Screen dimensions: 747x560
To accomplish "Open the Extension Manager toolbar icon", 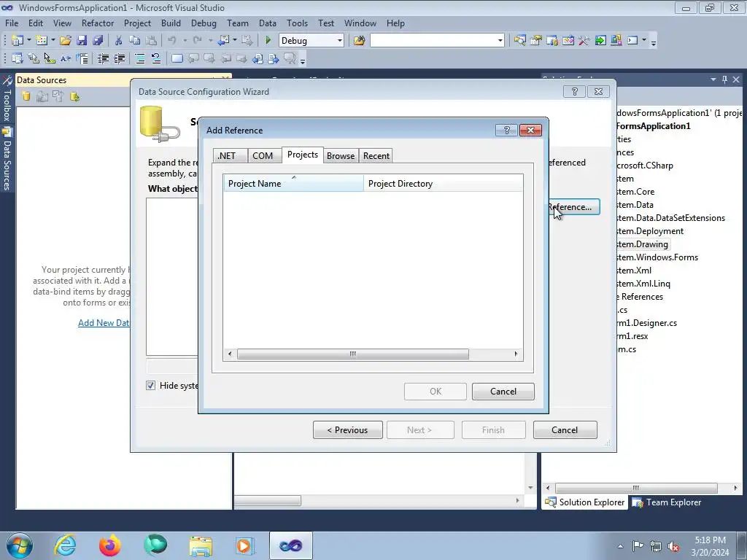I will [x=616, y=41].
